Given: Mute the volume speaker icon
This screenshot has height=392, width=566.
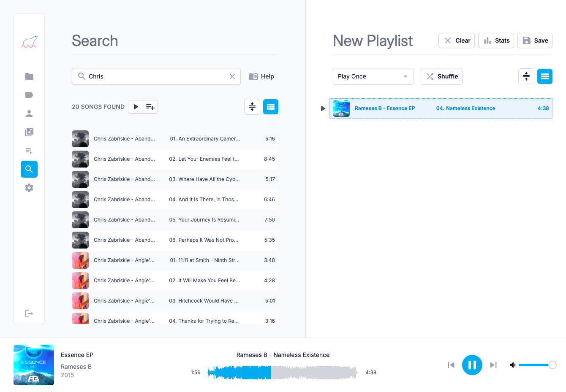Looking at the screenshot, I should (512, 365).
